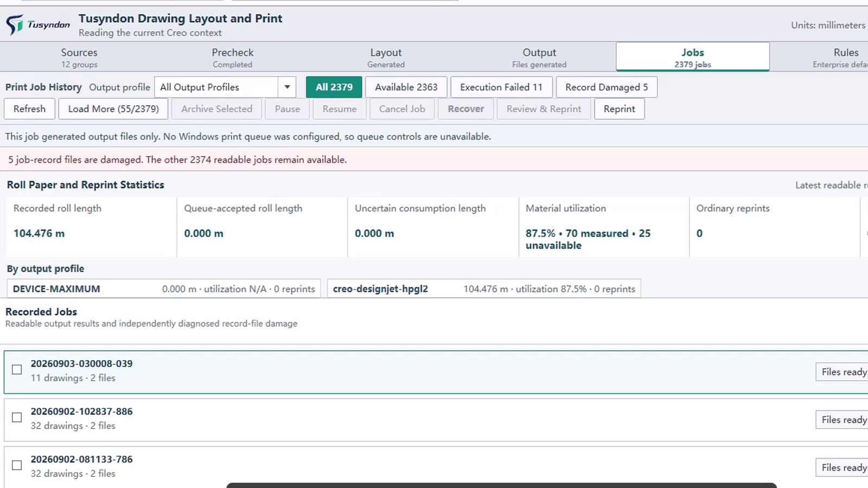Click the Cancel Job button
868x488 pixels.
pyautogui.click(x=402, y=108)
